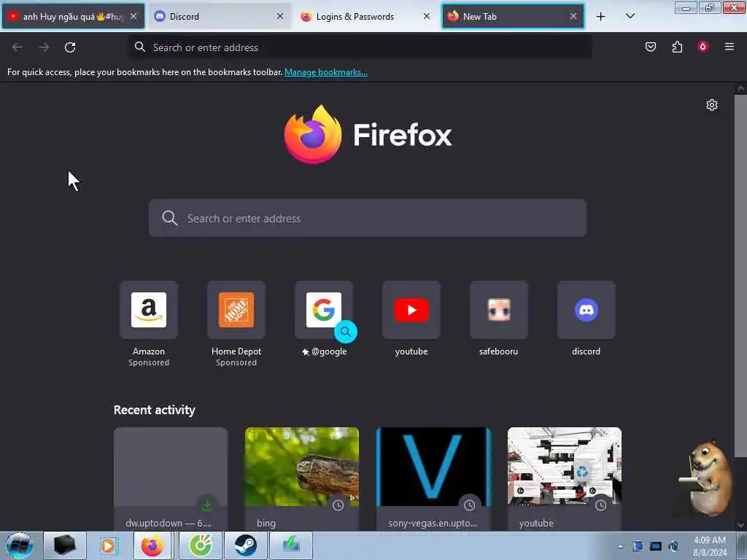Open the dw.uptodown recent activity card

click(x=171, y=478)
